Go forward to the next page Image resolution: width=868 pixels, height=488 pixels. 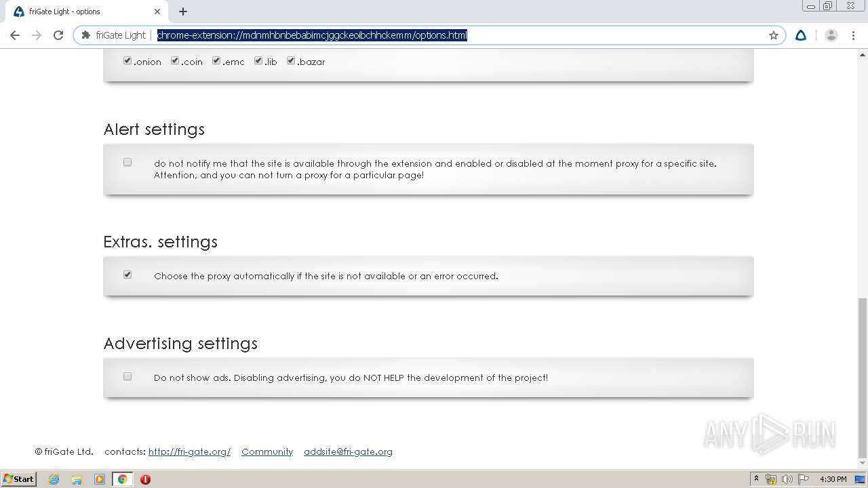pos(37,35)
